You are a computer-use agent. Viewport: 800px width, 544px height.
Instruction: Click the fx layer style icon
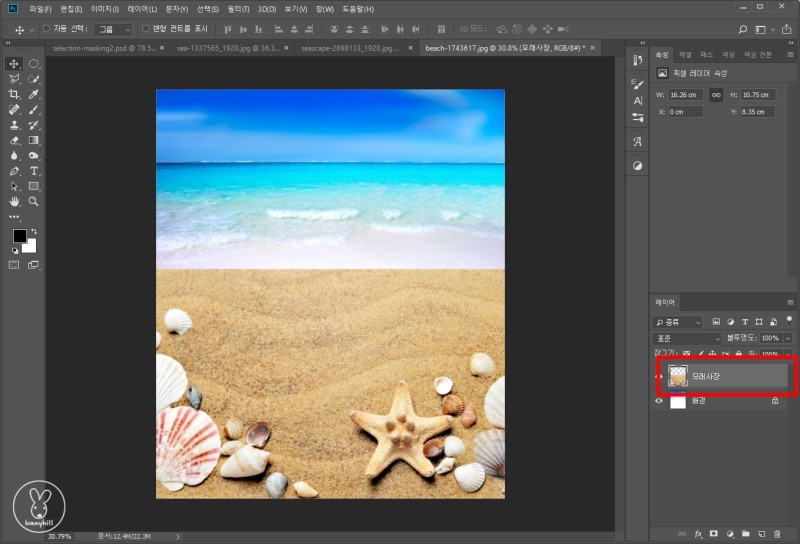click(699, 534)
